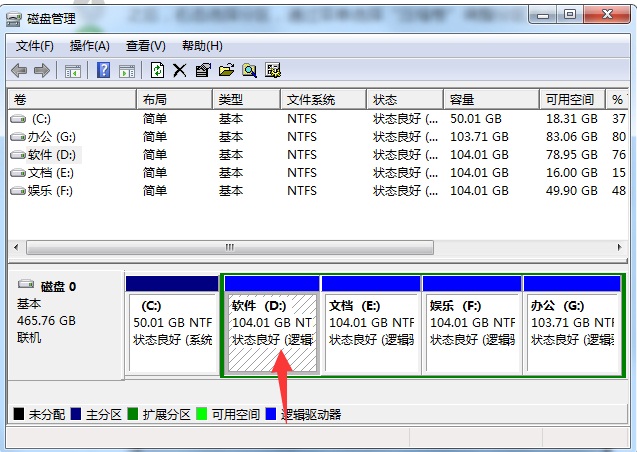Click the black 未分配 legend swatch
The width and height of the screenshot is (637, 452).
pyautogui.click(x=19, y=414)
